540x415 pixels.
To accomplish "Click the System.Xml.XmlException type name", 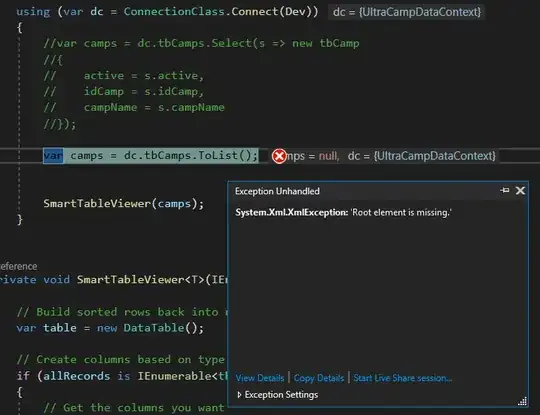I will click(x=292, y=212).
